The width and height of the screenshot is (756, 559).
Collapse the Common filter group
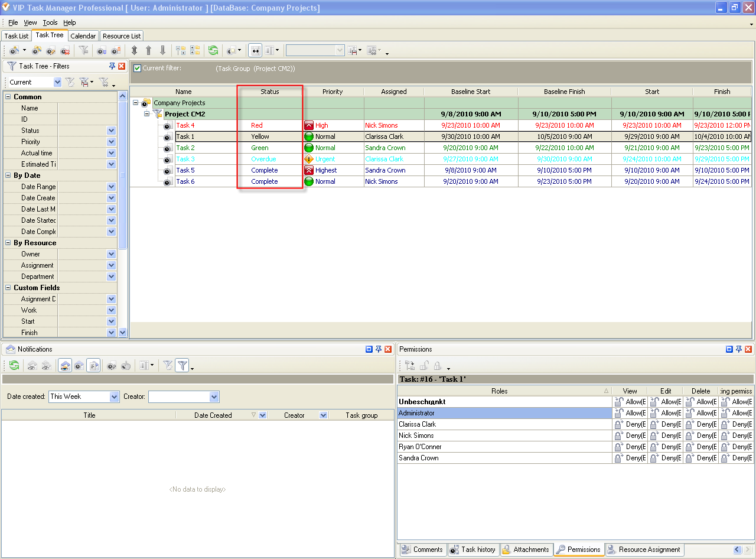tap(8, 97)
